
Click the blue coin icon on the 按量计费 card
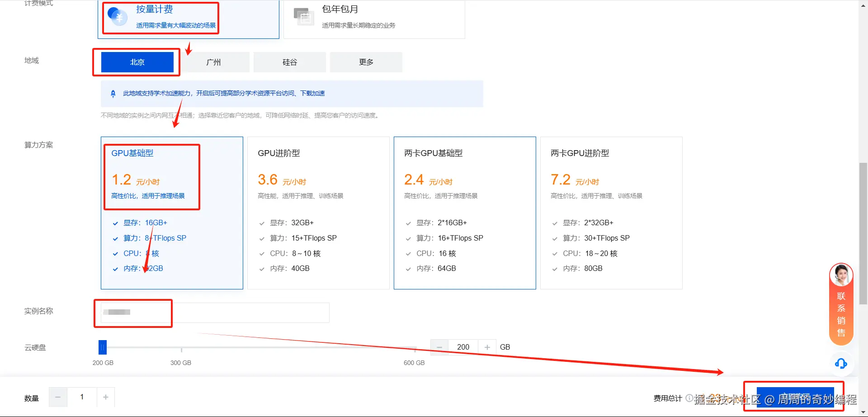click(x=118, y=17)
